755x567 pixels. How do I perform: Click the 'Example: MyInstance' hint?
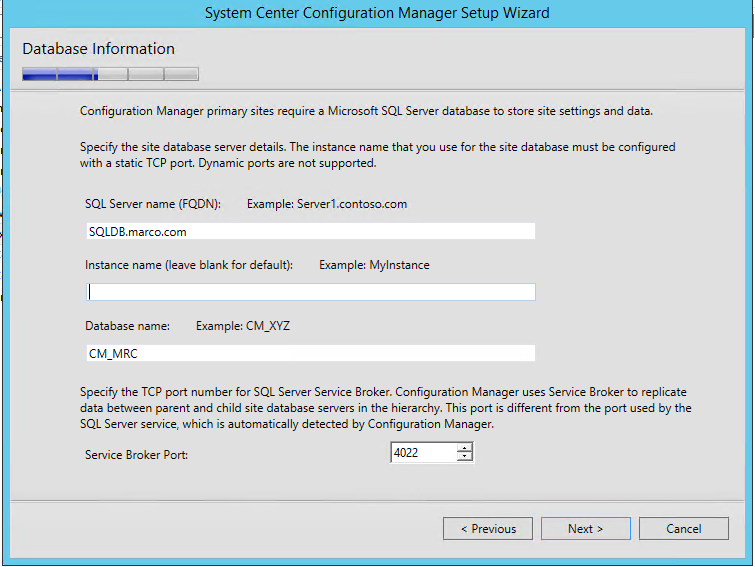coord(374,265)
